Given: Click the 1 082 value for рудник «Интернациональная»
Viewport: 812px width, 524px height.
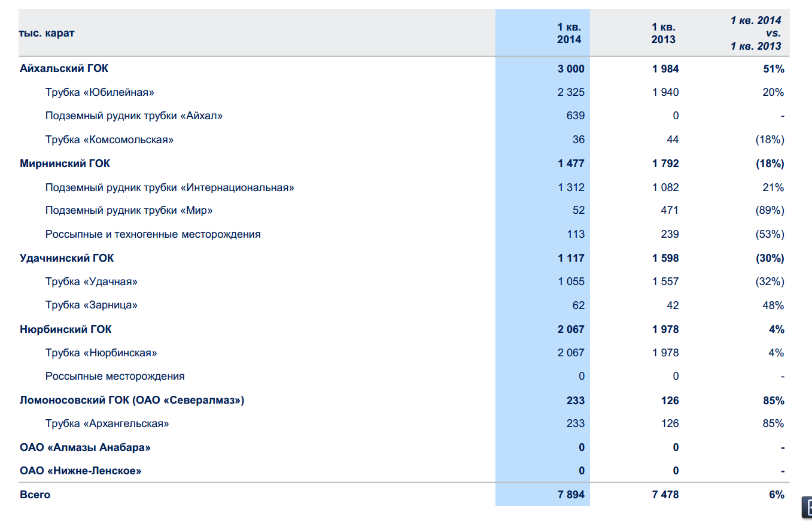Looking at the screenshot, I should coord(665,187).
